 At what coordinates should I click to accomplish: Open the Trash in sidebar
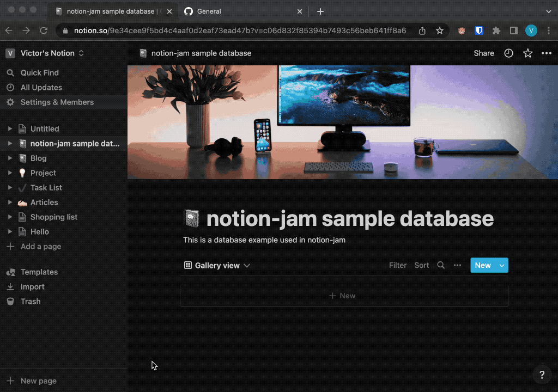(30, 301)
